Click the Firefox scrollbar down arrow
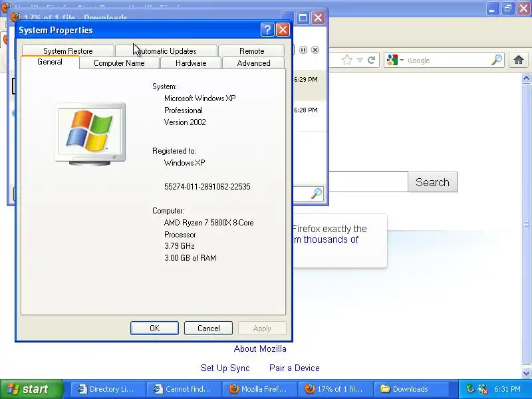Image resolution: width=532 pixels, height=399 pixels. (x=526, y=373)
